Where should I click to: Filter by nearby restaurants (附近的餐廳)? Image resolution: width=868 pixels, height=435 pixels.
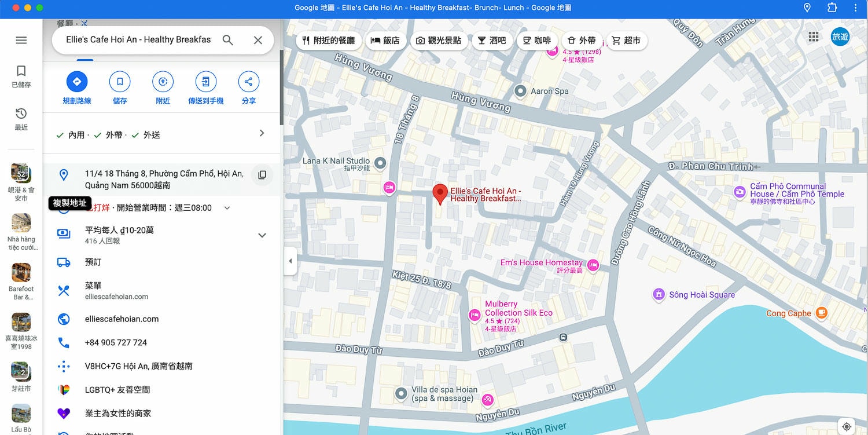coord(329,41)
